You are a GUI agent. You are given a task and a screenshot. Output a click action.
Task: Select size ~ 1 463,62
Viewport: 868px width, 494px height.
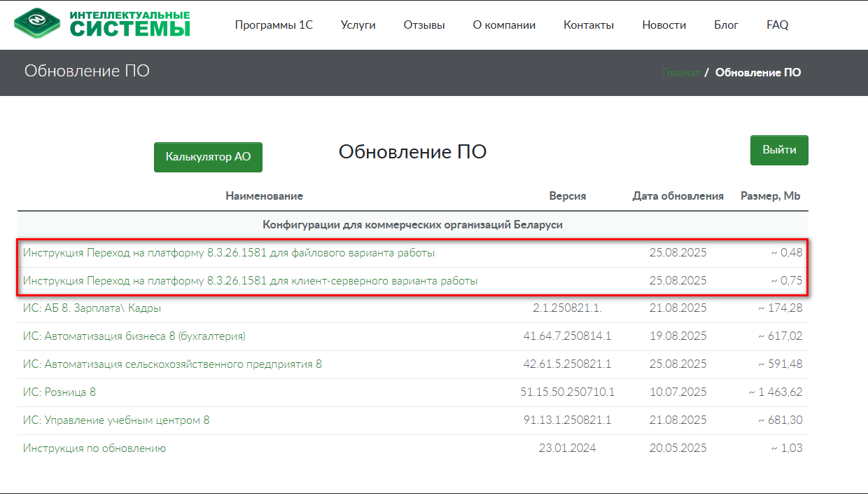[776, 392]
